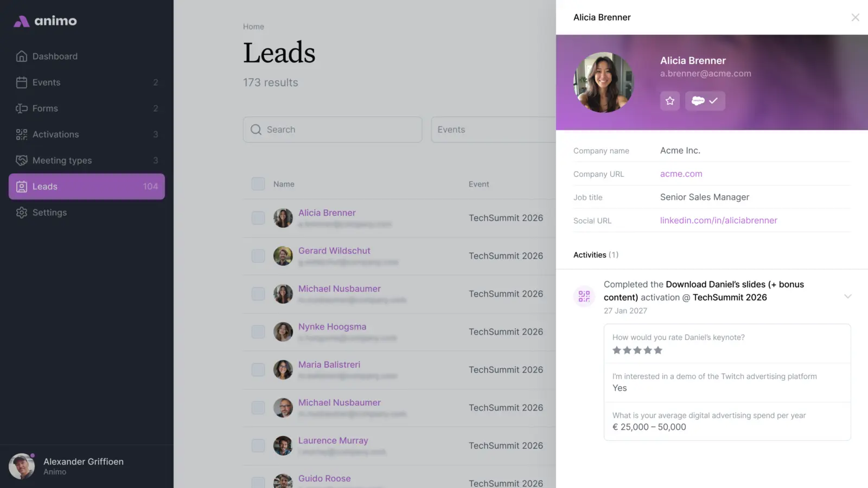Viewport: 868px width, 488px height.
Task: Click the Animo logo at the top
Action: click(44, 21)
